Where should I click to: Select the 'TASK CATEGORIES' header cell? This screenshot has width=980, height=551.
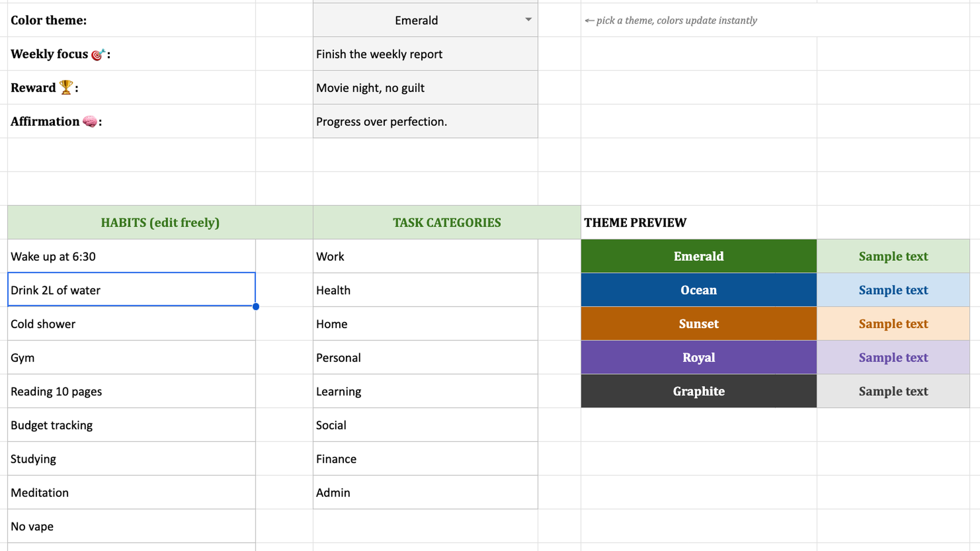[447, 222]
